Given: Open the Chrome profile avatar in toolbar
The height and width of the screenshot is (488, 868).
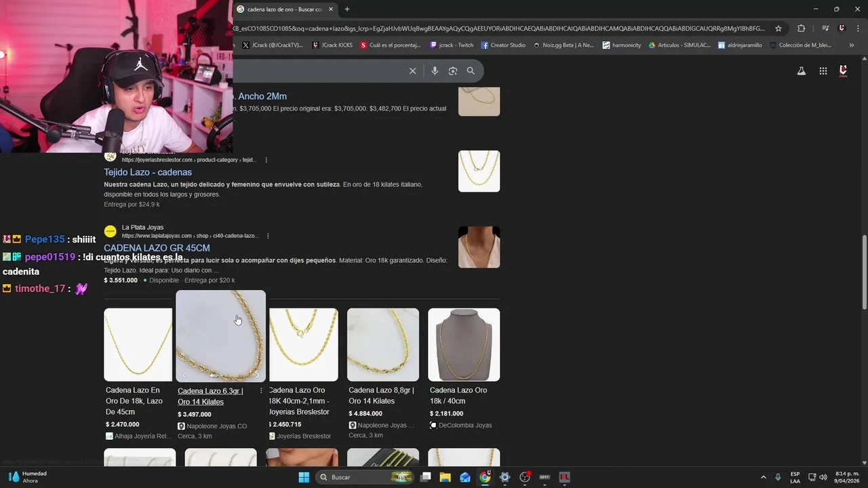Looking at the screenshot, I should click(842, 28).
